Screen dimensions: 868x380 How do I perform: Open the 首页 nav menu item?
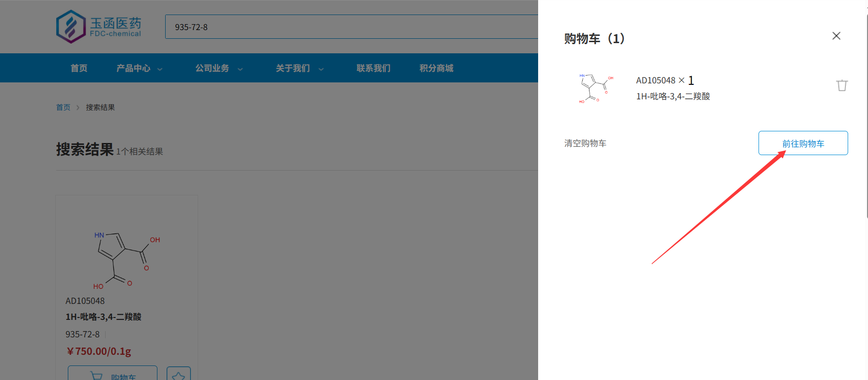(x=79, y=68)
